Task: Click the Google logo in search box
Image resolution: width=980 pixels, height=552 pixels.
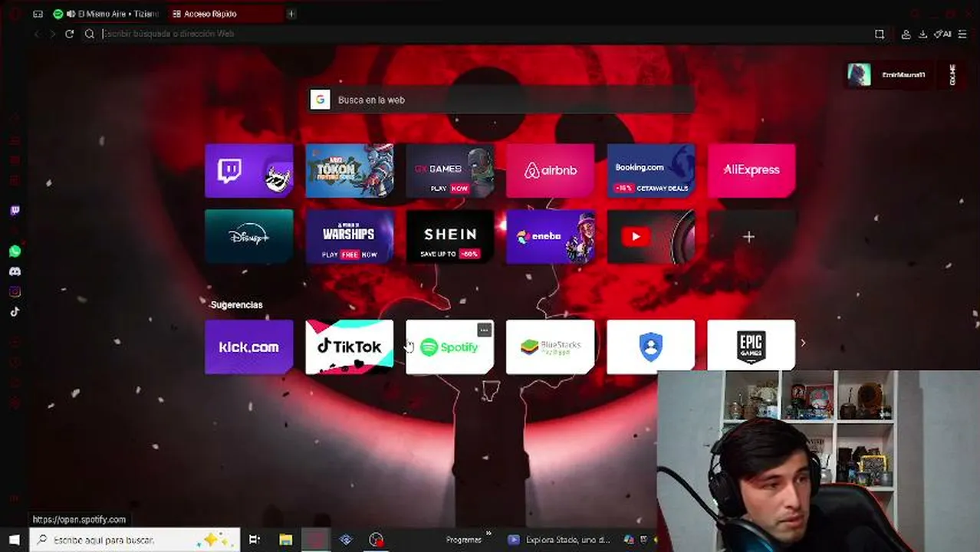Action: pyautogui.click(x=320, y=100)
